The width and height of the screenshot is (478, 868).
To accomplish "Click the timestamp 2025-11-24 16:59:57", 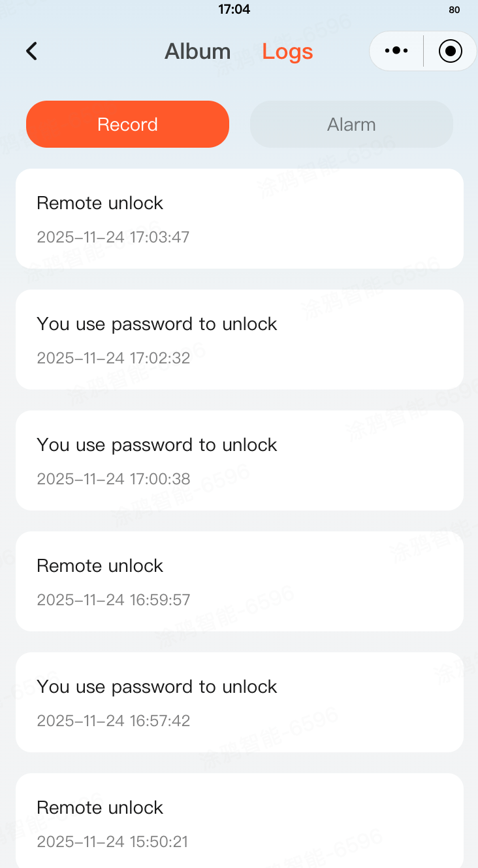I will pos(113,599).
